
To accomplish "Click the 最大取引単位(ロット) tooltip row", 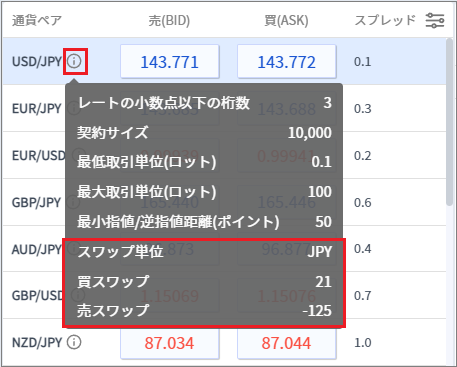I will [204, 192].
